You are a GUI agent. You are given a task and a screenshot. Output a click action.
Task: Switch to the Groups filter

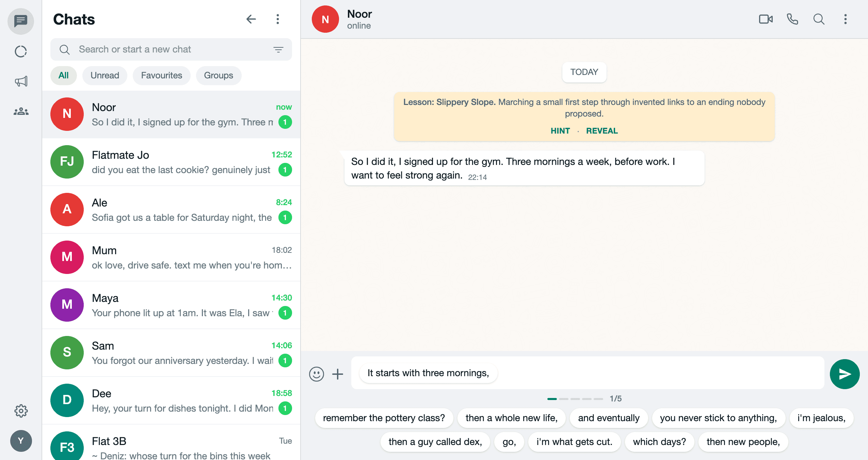pos(219,75)
